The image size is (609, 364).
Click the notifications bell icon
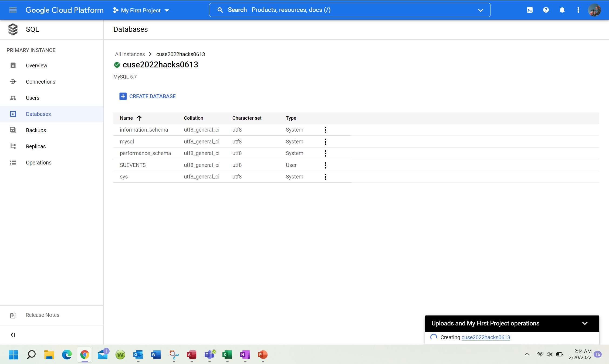pos(562,10)
